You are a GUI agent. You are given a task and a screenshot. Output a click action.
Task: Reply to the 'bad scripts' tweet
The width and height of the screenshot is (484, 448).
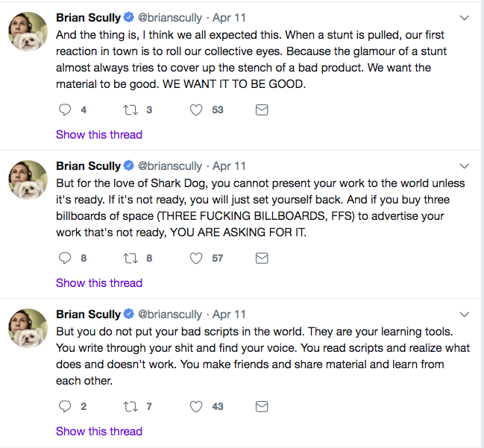point(65,407)
